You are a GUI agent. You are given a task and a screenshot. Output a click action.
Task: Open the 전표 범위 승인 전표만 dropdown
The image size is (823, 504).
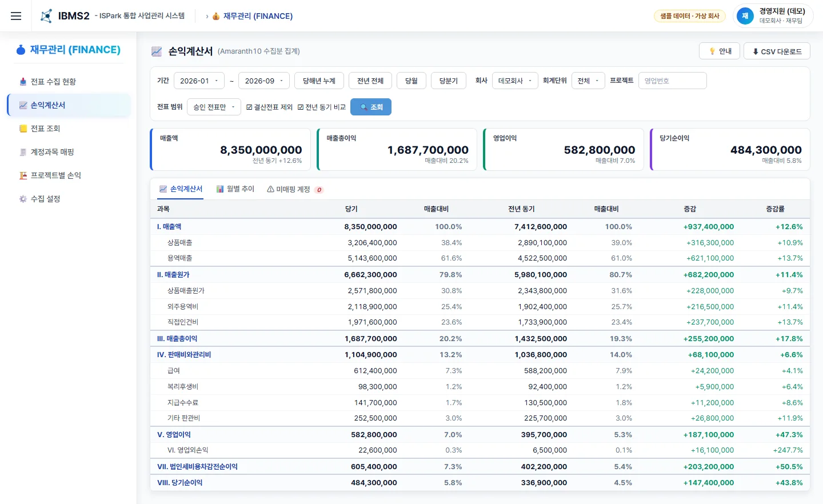coord(214,107)
